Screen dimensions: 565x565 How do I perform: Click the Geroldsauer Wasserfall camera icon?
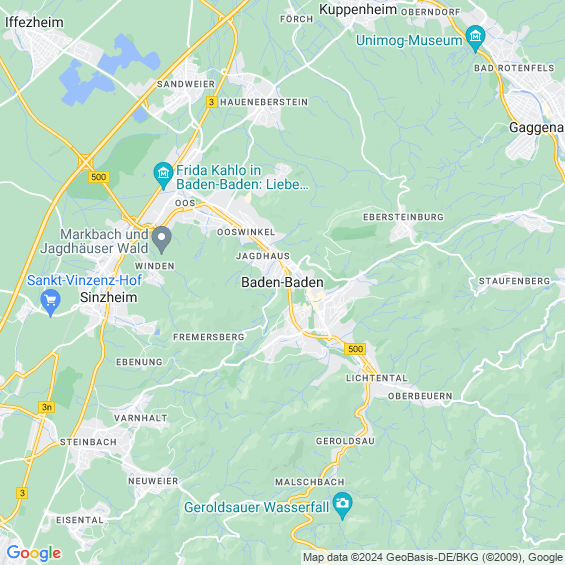coord(342,505)
